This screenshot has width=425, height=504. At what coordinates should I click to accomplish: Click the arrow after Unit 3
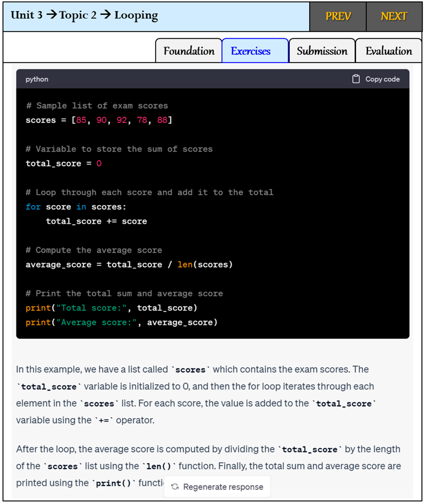point(51,15)
